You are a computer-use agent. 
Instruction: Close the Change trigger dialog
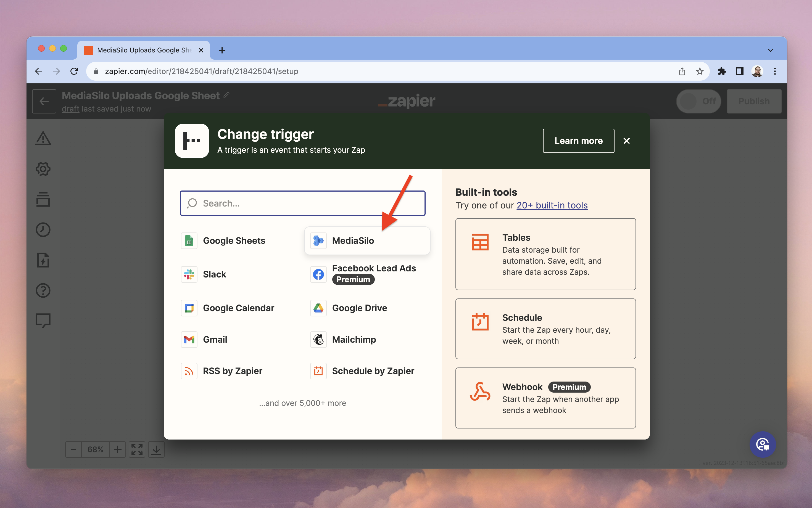[x=626, y=141]
